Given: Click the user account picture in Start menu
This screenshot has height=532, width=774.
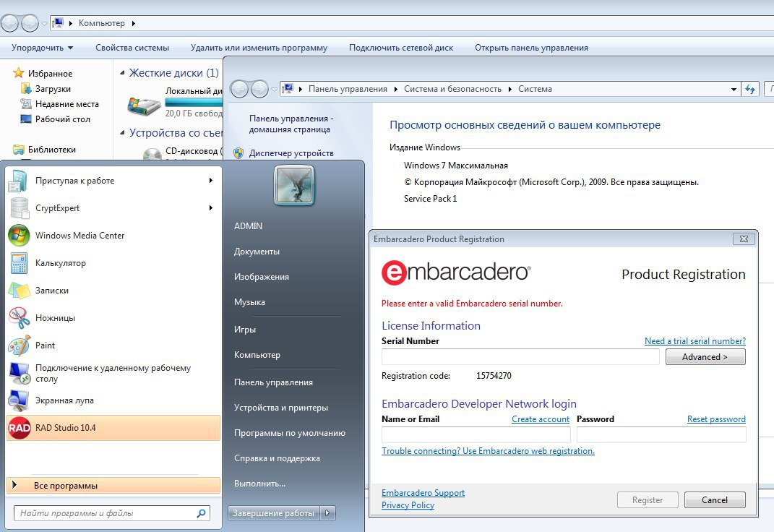Looking at the screenshot, I should pos(294,185).
